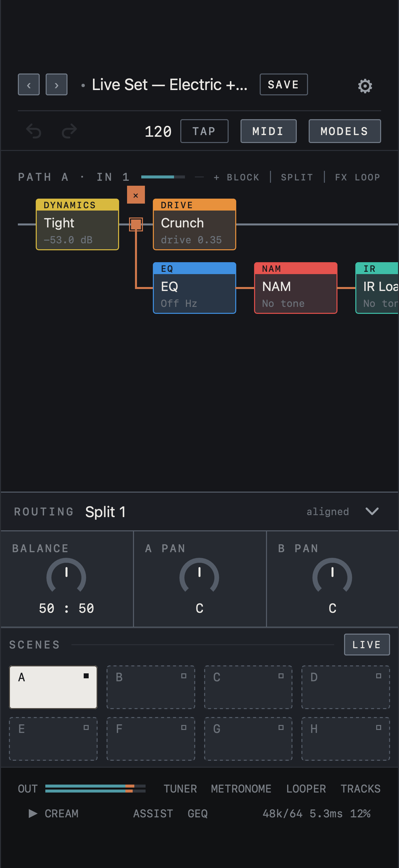
Task: Select the orange split node
Action: click(x=136, y=224)
